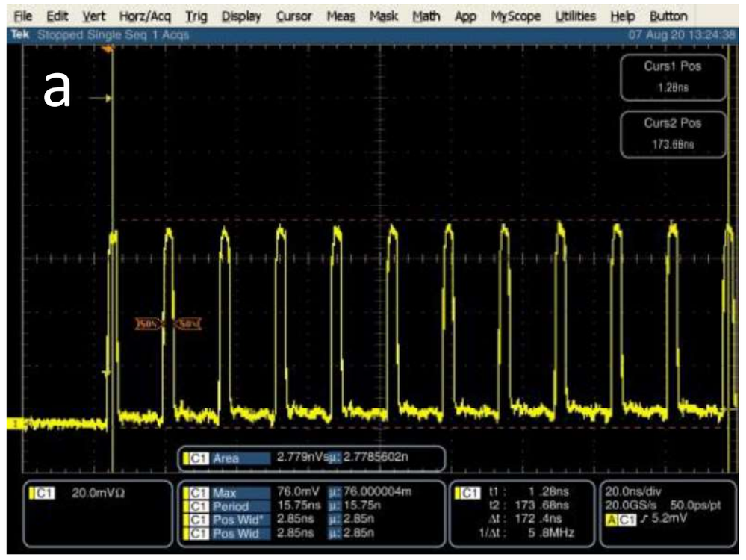The width and height of the screenshot is (746, 560).
Task: Click the channel 1 ground reference marker
Action: [x=16, y=423]
